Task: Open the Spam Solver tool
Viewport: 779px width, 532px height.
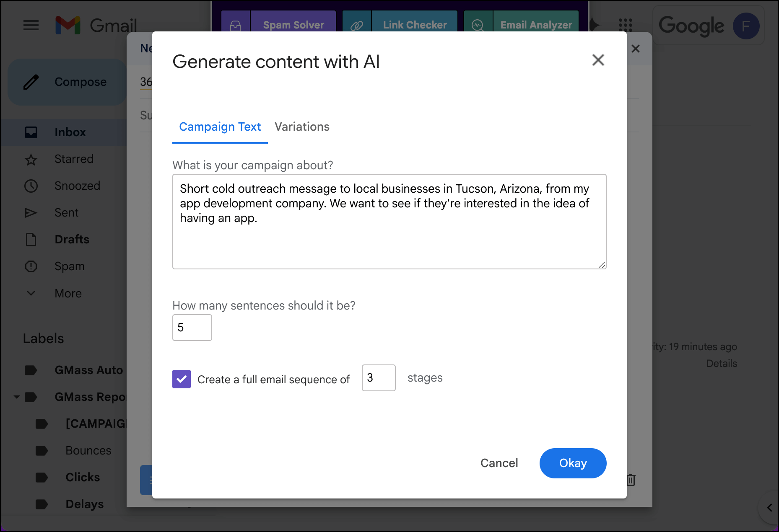Action: (x=293, y=25)
